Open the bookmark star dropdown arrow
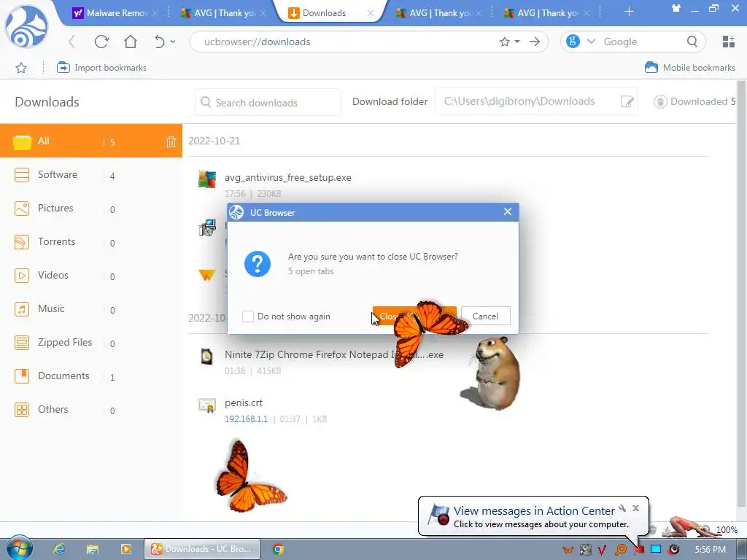Image resolution: width=747 pixels, height=560 pixels. coord(517,42)
